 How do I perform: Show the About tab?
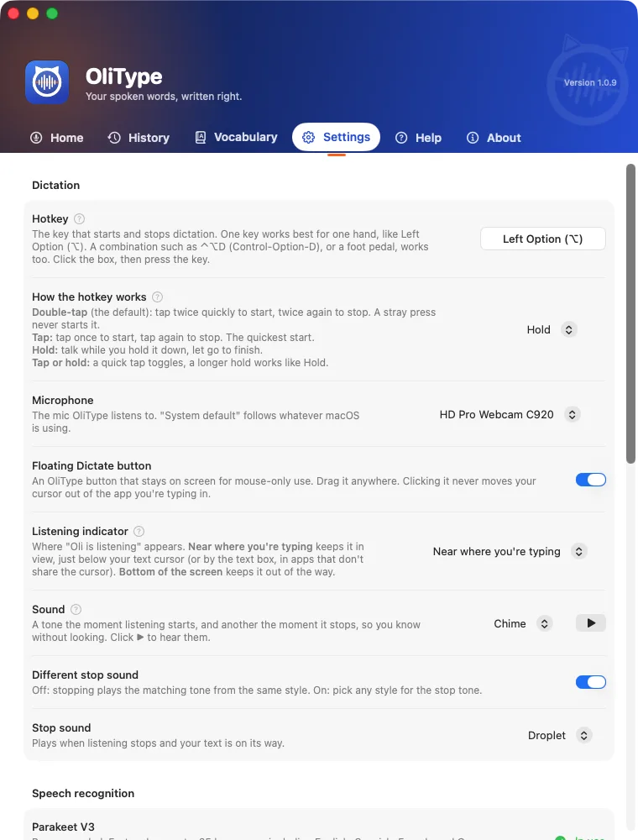[x=494, y=138]
